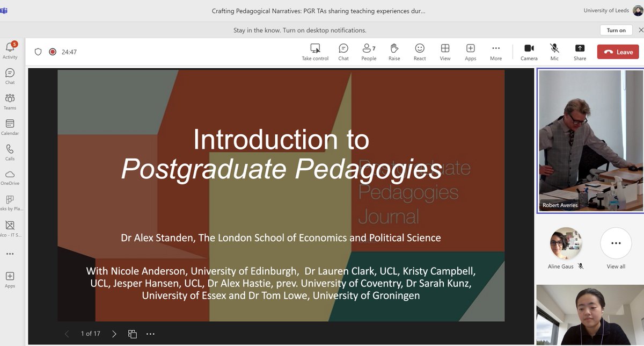Open the Apps store in sidebar
The height and width of the screenshot is (346, 644).
(10, 279)
